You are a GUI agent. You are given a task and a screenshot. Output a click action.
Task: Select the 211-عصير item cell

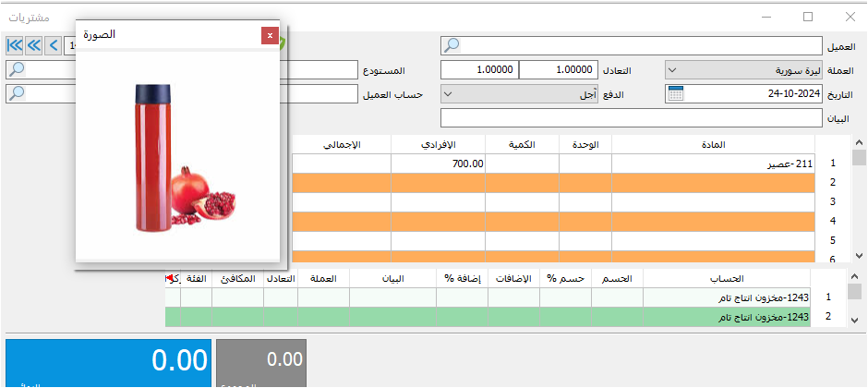coord(714,164)
